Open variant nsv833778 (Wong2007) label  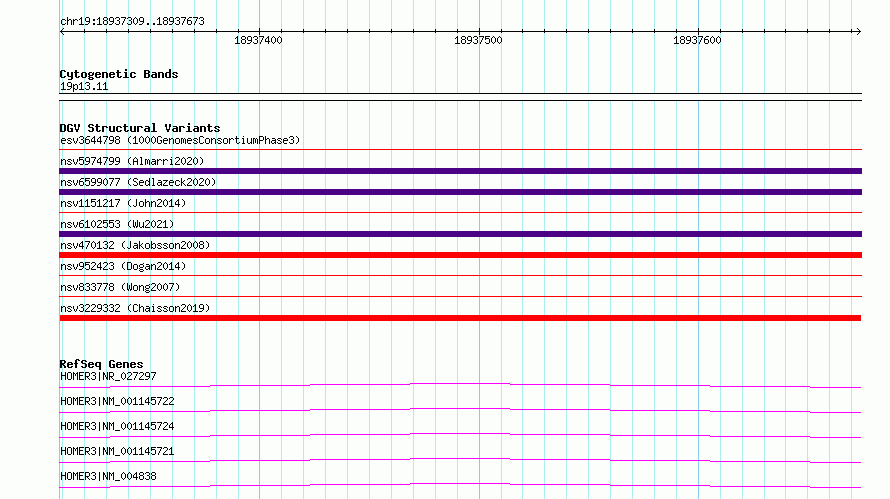point(120,287)
